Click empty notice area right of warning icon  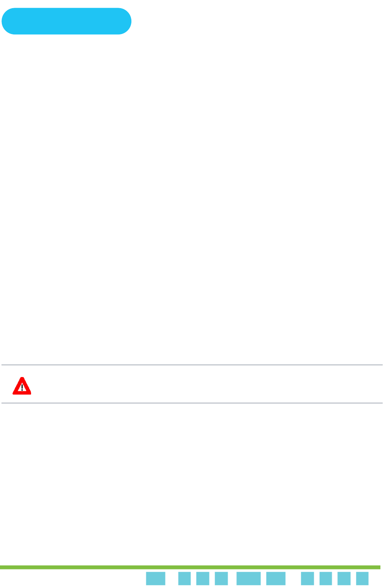[x=207, y=384]
